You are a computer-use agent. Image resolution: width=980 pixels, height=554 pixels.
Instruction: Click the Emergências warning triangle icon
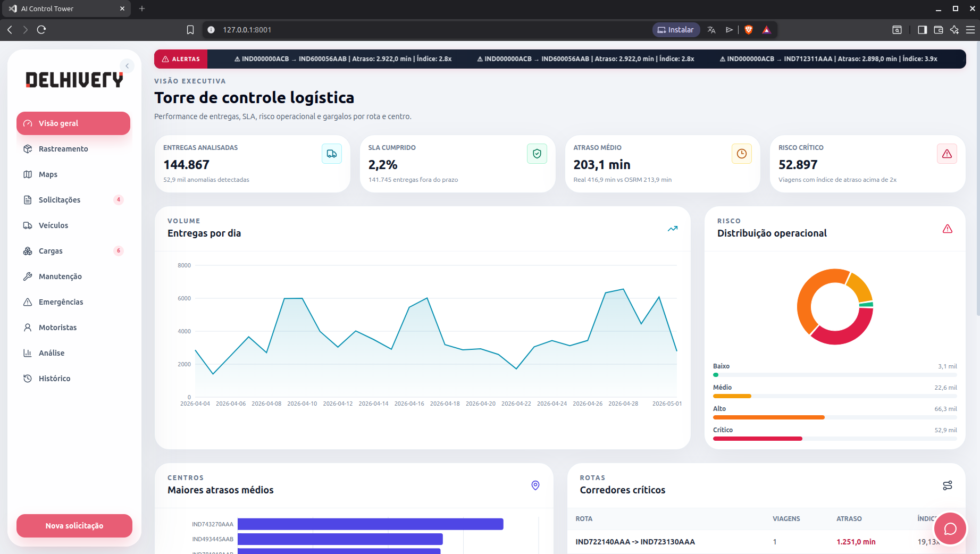point(28,302)
